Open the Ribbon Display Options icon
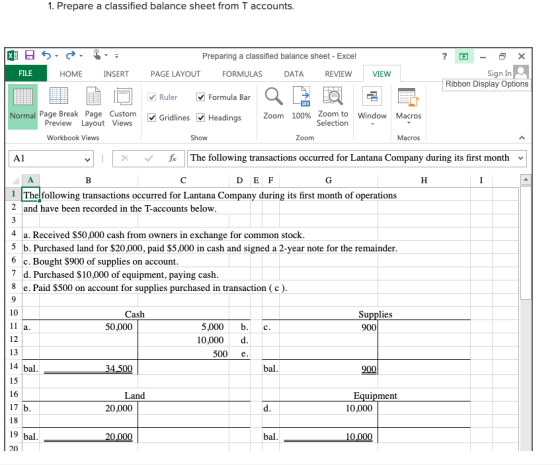560x465 pixels. (464, 56)
